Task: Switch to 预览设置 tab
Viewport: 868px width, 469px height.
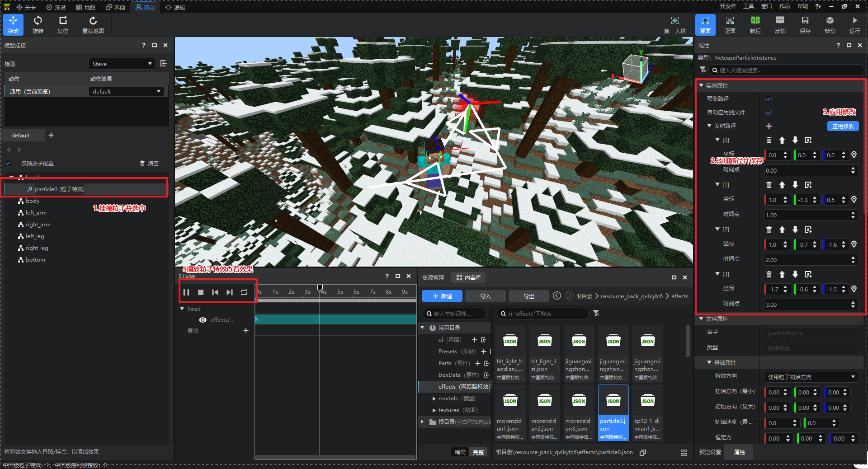Action: (x=710, y=452)
